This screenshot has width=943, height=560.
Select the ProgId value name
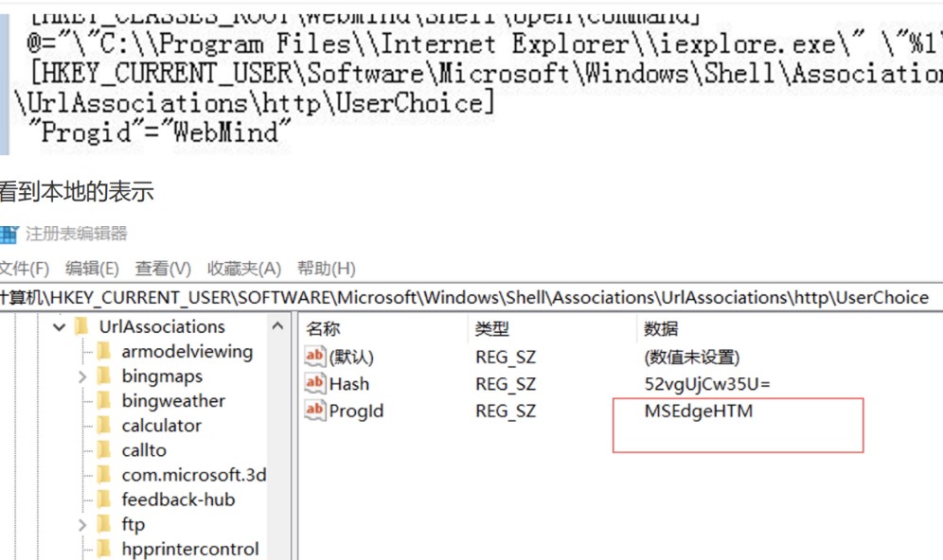point(356,411)
